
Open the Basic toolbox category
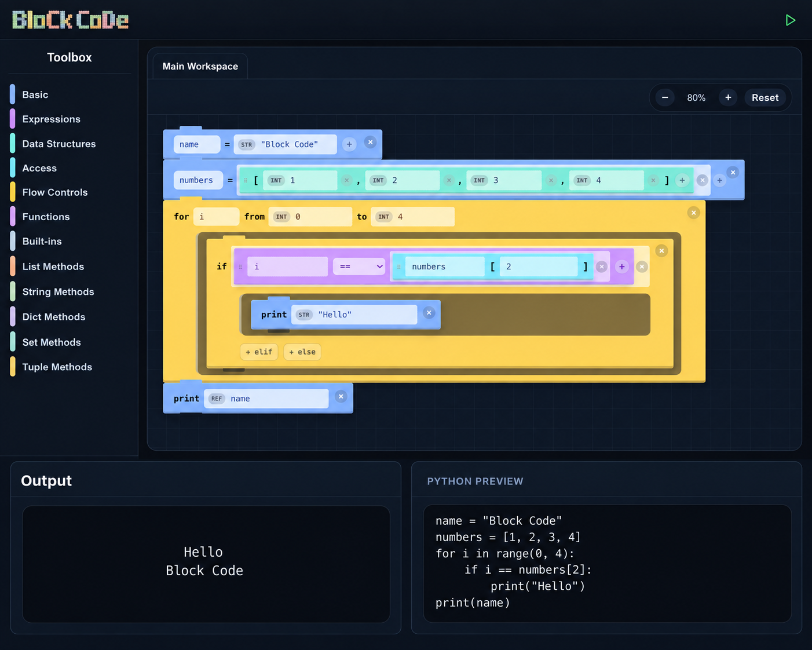pos(35,94)
